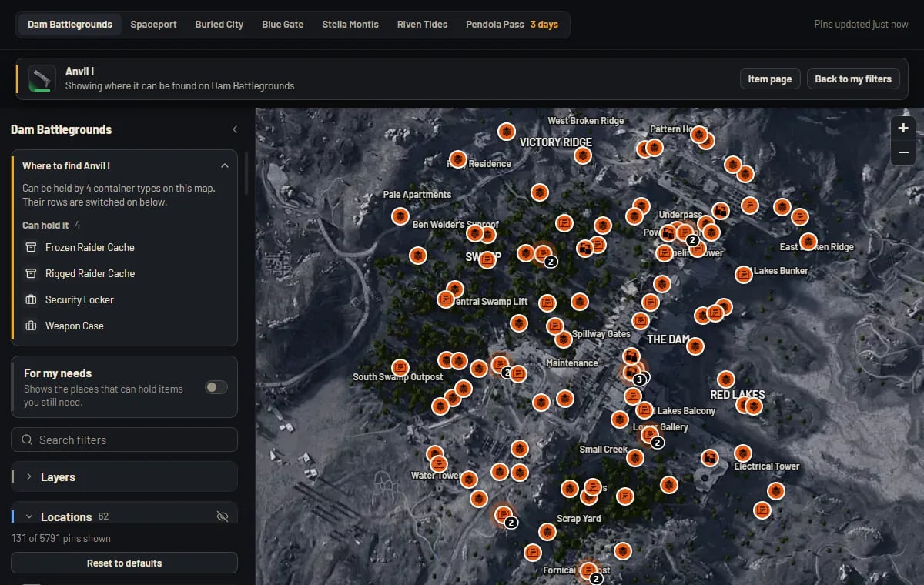Screen dimensions: 924x585
Task: Click the Rigged Raider Cache container icon
Action: click(31, 273)
